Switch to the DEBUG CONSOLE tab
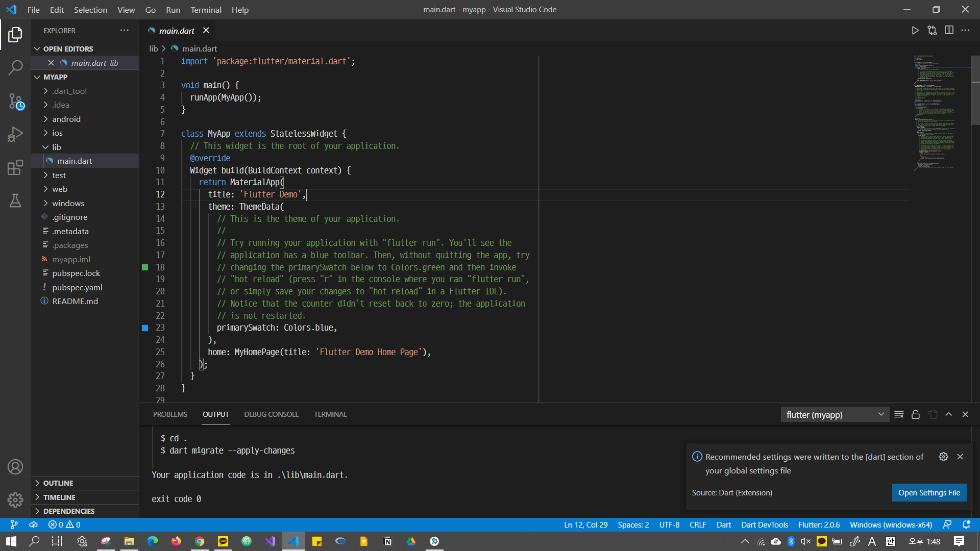The width and height of the screenshot is (980, 551). (271, 414)
